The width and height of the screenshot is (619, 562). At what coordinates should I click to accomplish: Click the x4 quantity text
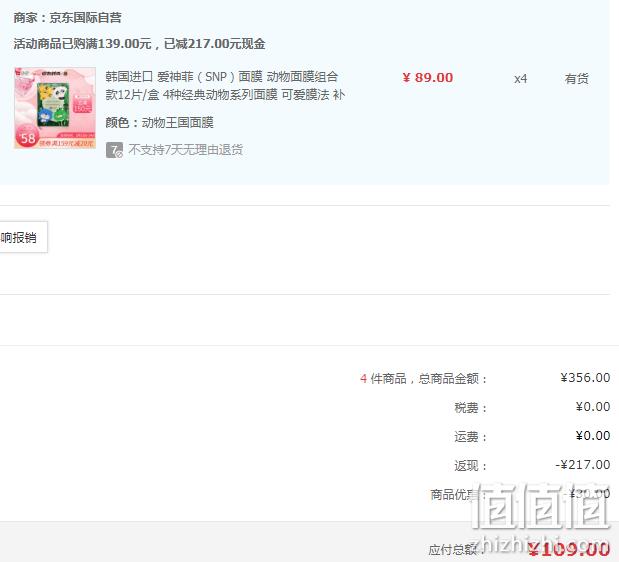point(520,79)
